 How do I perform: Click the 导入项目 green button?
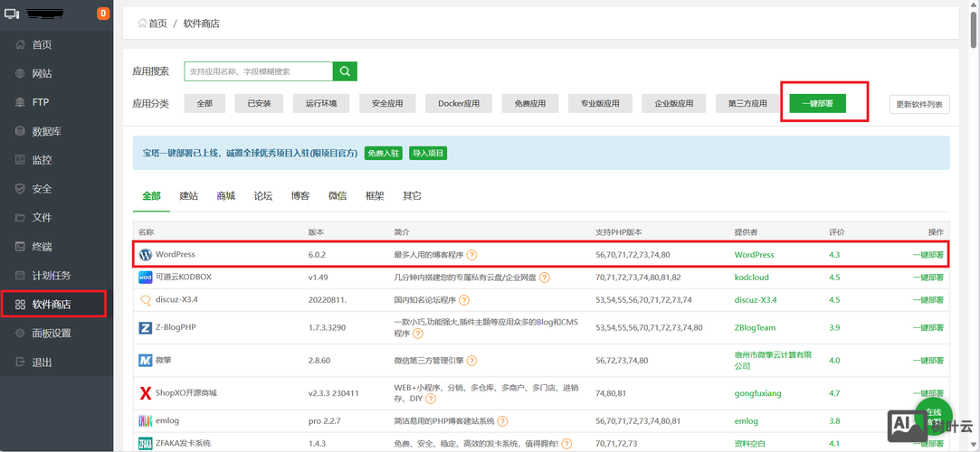428,154
